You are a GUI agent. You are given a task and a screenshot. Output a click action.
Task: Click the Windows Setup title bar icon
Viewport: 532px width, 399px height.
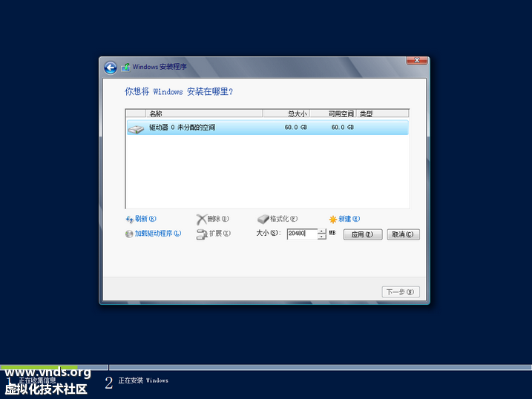125,67
